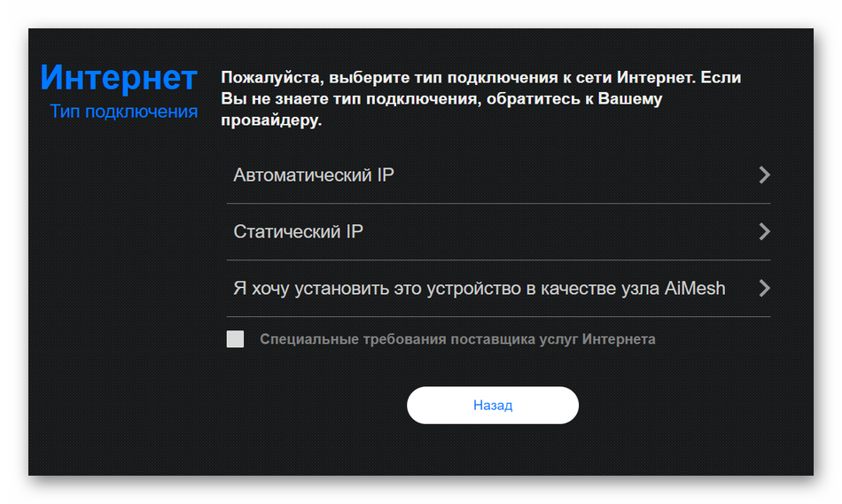Click the Специальные требования поставщика услуг Интернета label
Viewport: 842px width, 504px height.
pos(457,339)
